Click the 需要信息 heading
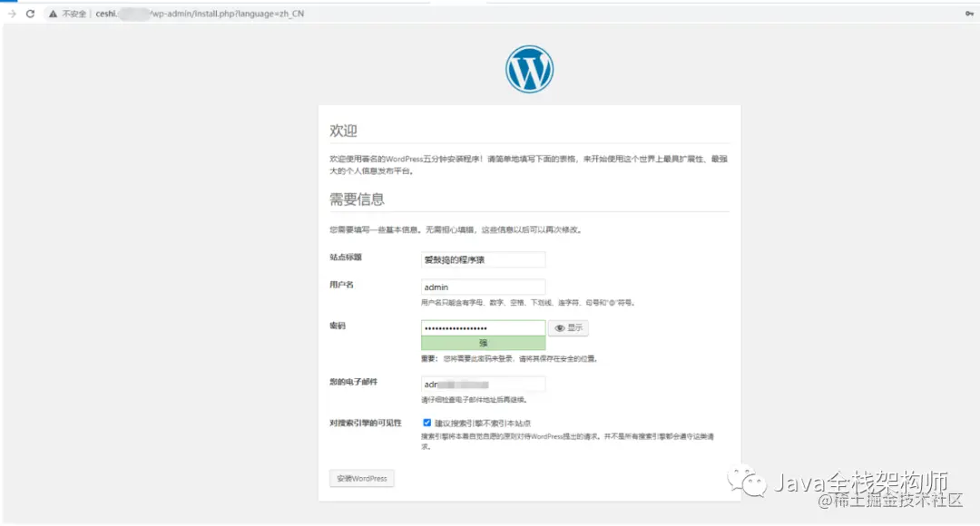This screenshot has width=980, height=526. pyautogui.click(x=357, y=200)
